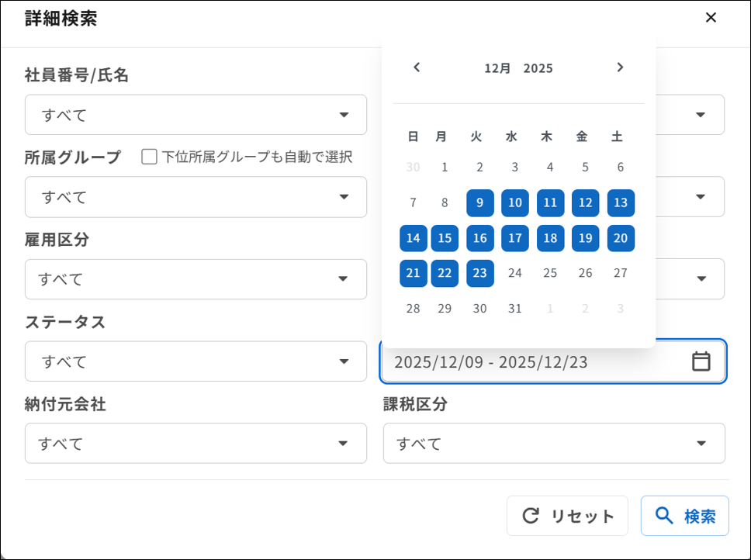
Task: Open the 所属グループ dropdown
Action: click(196, 197)
